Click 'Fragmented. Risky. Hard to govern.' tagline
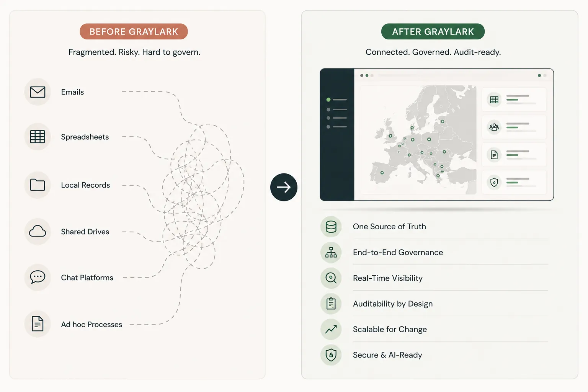Image resolution: width=588 pixels, height=392 pixels. pyautogui.click(x=134, y=52)
